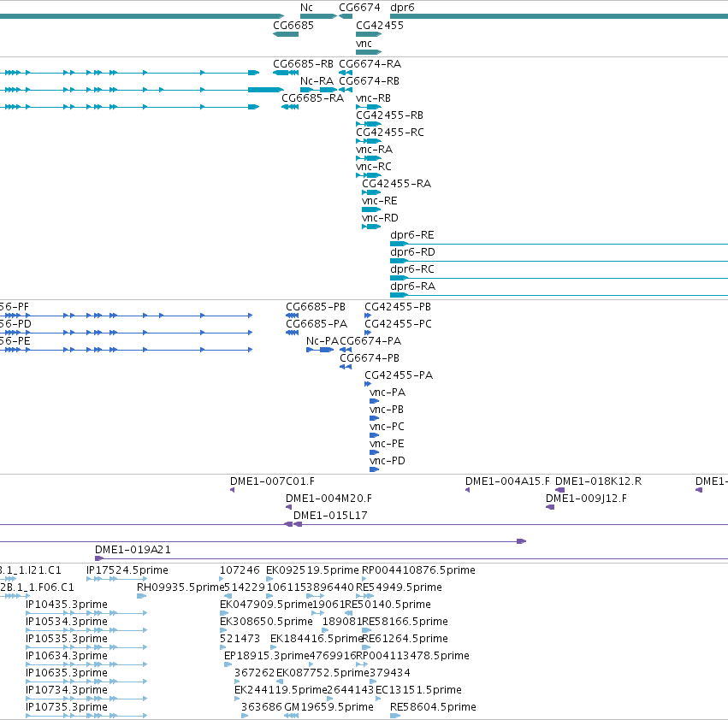Click BAC clone DME1-019A21
Screen dimensions: 728x720
pos(133,550)
